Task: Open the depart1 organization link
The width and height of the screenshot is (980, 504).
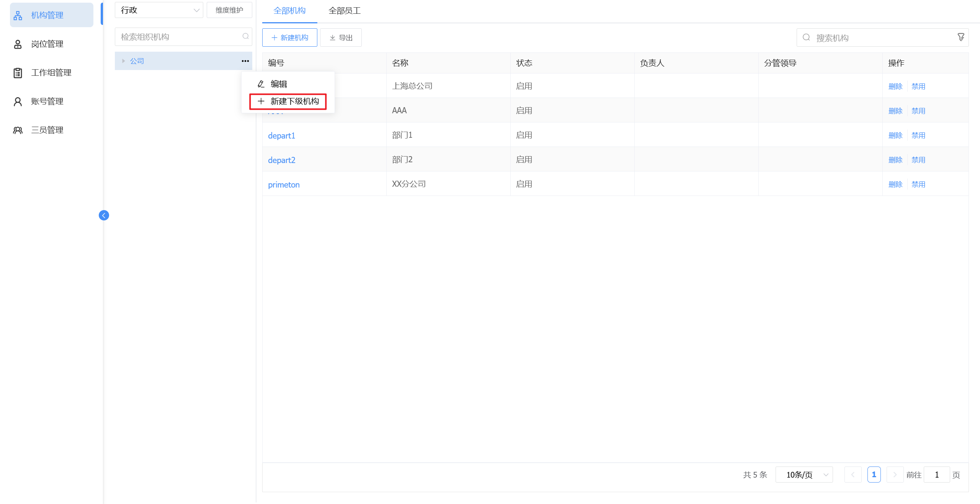Action: pos(281,136)
